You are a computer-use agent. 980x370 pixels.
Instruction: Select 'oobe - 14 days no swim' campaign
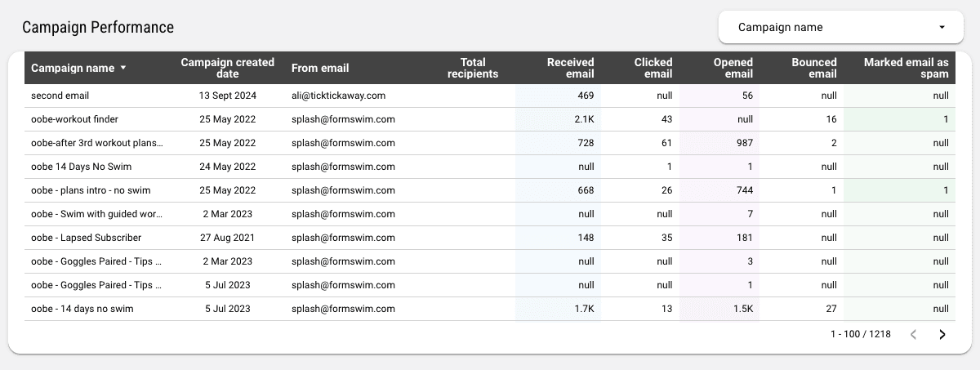pyautogui.click(x=82, y=309)
